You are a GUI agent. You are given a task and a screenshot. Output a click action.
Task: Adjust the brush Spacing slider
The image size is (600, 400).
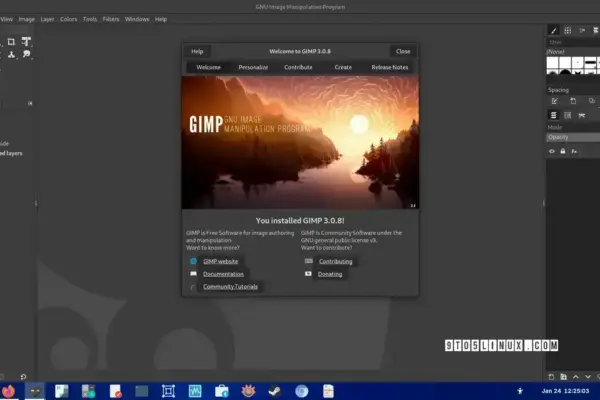click(x=573, y=90)
